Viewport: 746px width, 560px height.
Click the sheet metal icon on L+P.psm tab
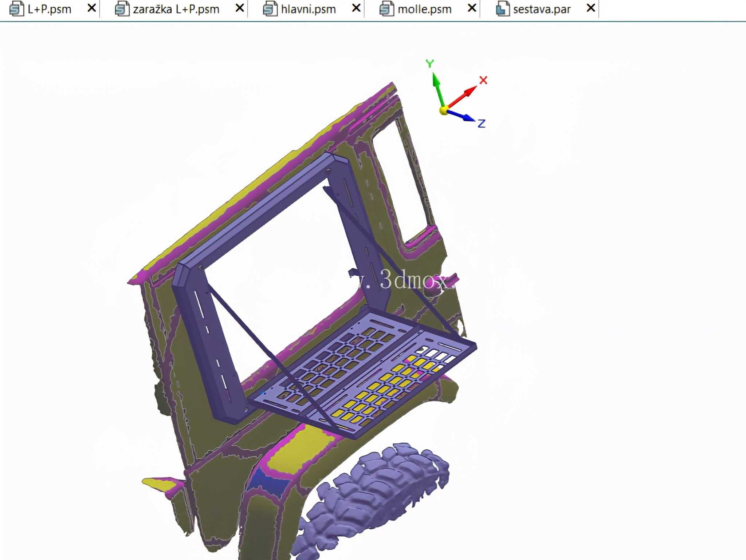(x=16, y=9)
